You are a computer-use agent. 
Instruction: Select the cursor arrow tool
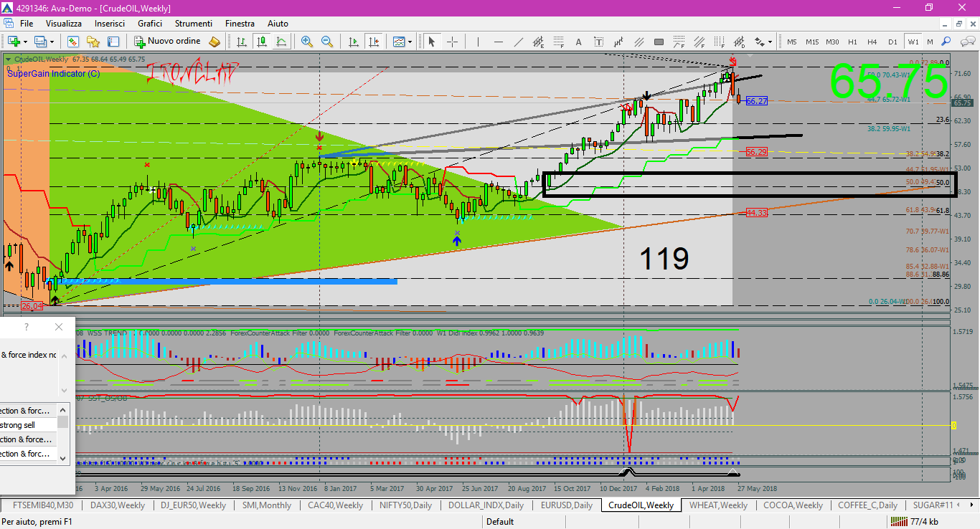pyautogui.click(x=432, y=41)
